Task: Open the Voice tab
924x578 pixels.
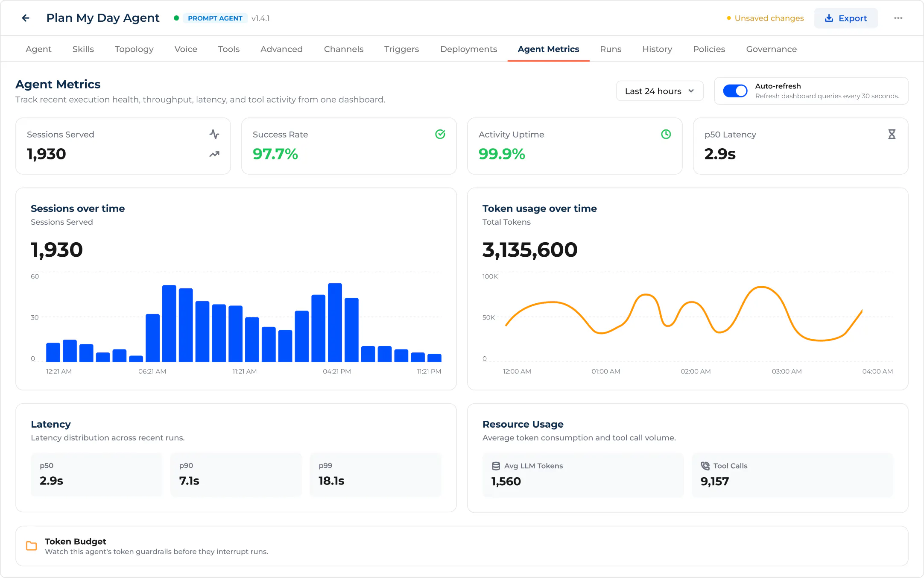Action: pyautogui.click(x=186, y=49)
